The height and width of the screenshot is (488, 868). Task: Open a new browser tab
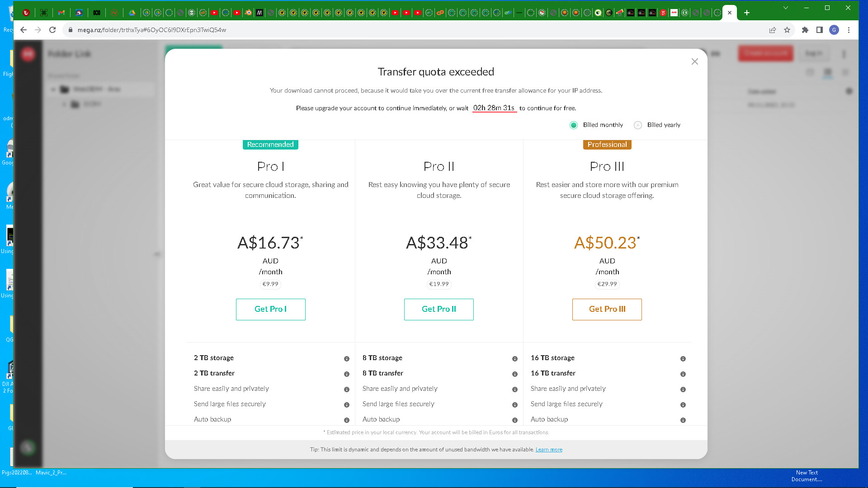pyautogui.click(x=747, y=13)
